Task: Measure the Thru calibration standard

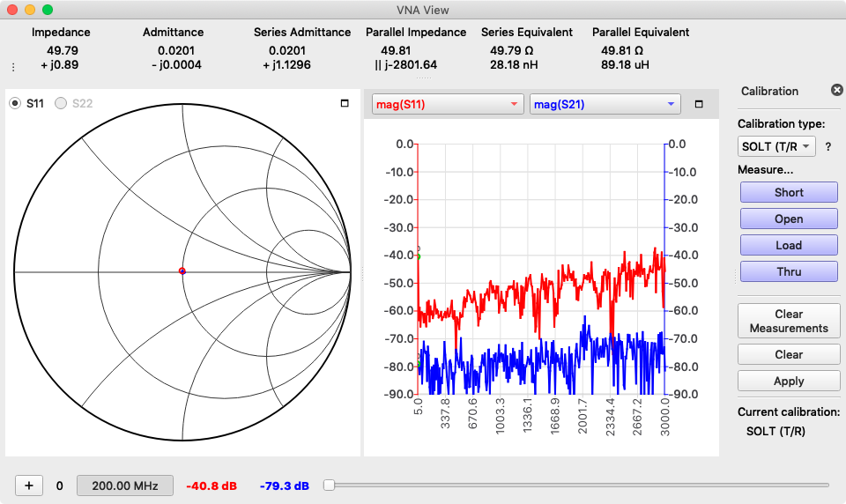Action: pyautogui.click(x=789, y=271)
